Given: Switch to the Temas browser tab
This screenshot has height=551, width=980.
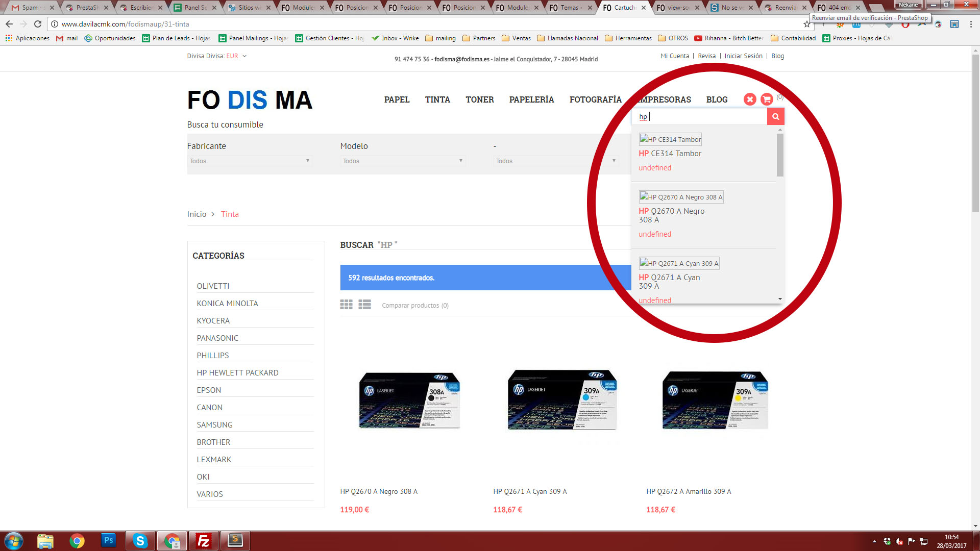Looking at the screenshot, I should pos(569,8).
